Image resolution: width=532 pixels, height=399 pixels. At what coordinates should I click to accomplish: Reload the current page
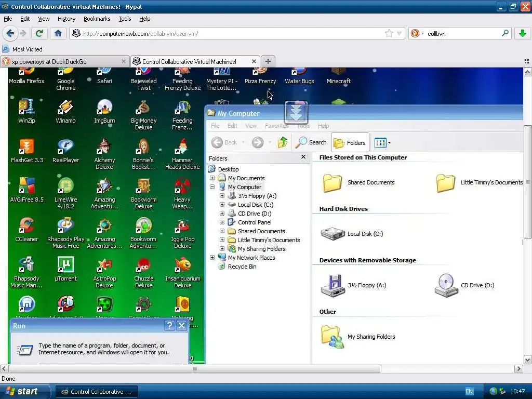(39, 33)
